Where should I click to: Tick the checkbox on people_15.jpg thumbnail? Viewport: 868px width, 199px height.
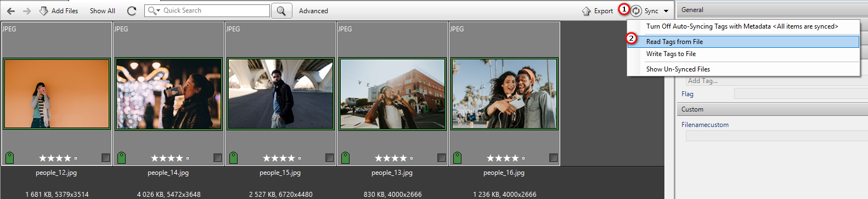coord(330,158)
